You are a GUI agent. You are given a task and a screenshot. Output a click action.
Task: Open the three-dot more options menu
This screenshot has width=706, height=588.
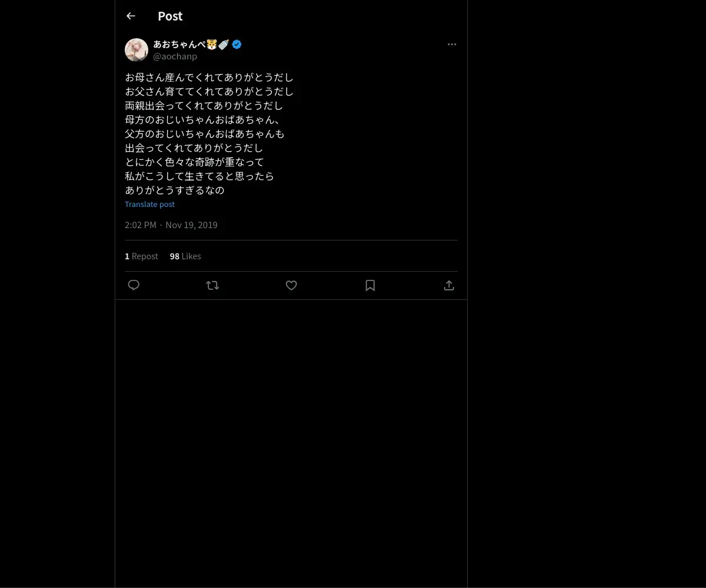click(x=452, y=44)
